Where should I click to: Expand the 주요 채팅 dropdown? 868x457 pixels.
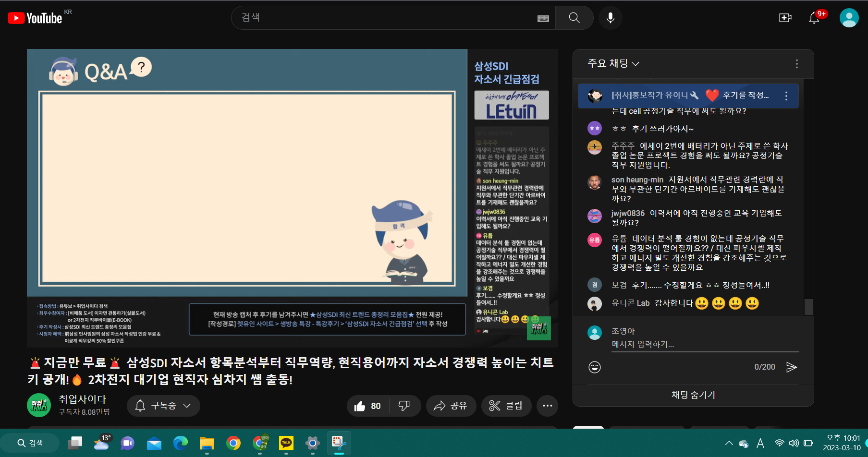pyautogui.click(x=613, y=63)
